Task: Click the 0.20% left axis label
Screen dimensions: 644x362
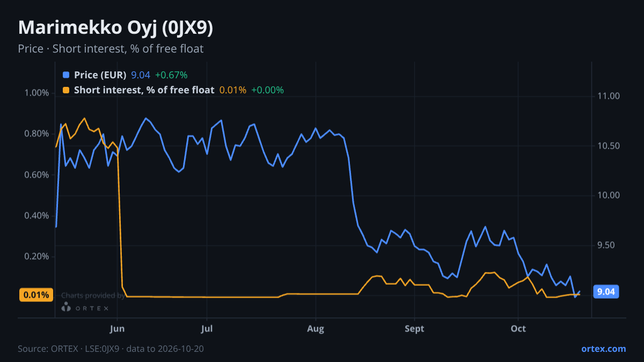Action: click(36, 256)
